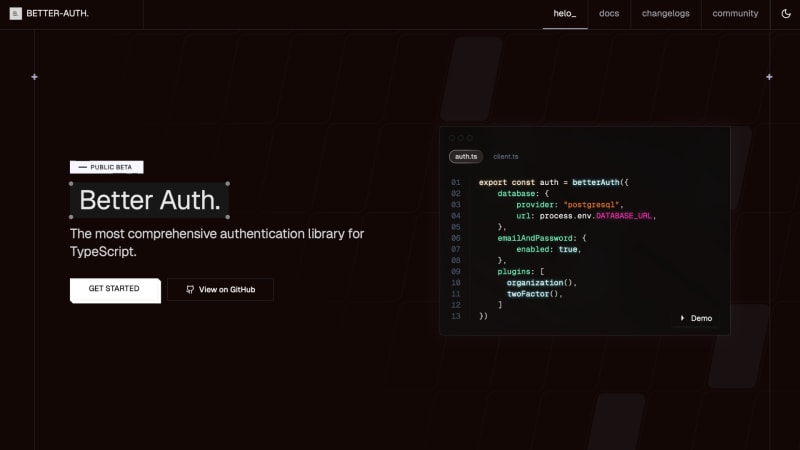Screen dimensions: 800x450
Task: Visit the community link in navbar
Action: coord(735,14)
